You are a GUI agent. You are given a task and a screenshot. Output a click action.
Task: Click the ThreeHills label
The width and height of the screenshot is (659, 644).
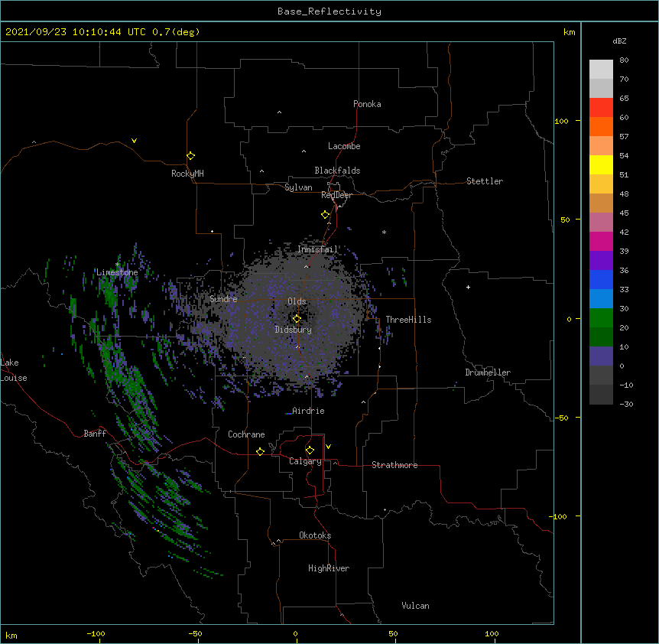point(408,320)
